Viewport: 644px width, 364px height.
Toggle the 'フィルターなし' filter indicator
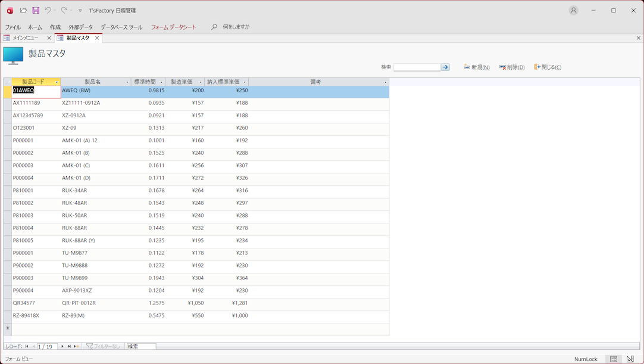coord(104,346)
